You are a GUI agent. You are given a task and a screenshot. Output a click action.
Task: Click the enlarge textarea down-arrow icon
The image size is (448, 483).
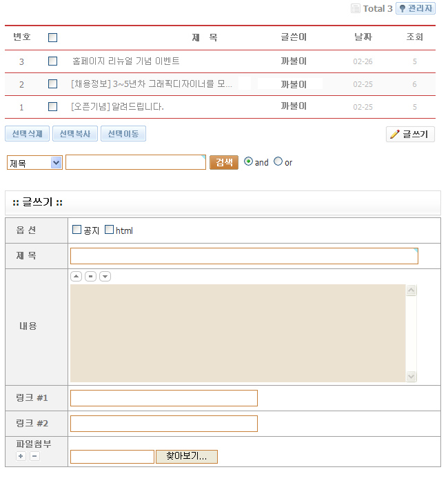105,276
